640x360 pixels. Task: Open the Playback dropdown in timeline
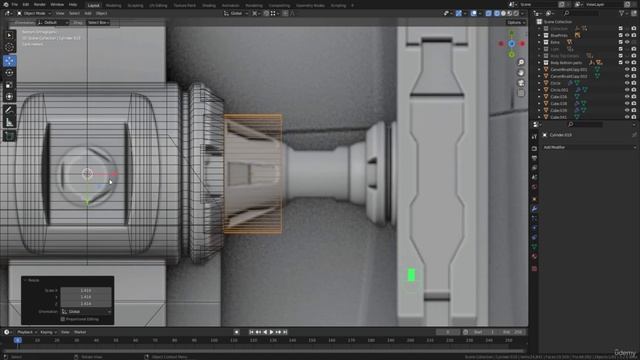click(27, 332)
